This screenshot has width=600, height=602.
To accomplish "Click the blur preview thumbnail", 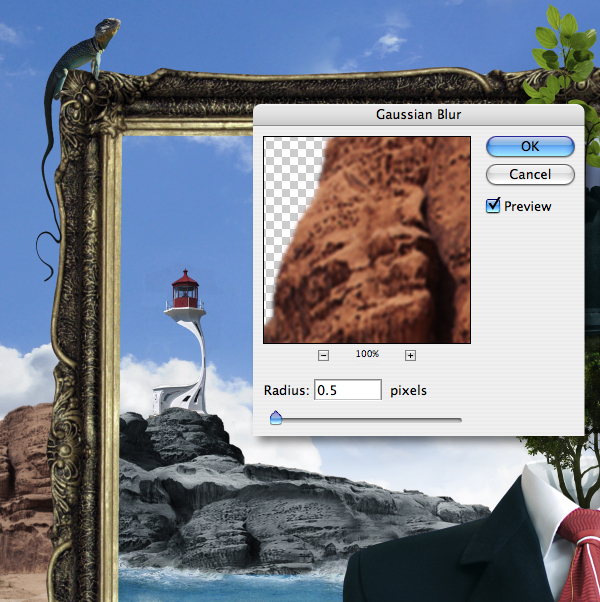I will point(367,240).
